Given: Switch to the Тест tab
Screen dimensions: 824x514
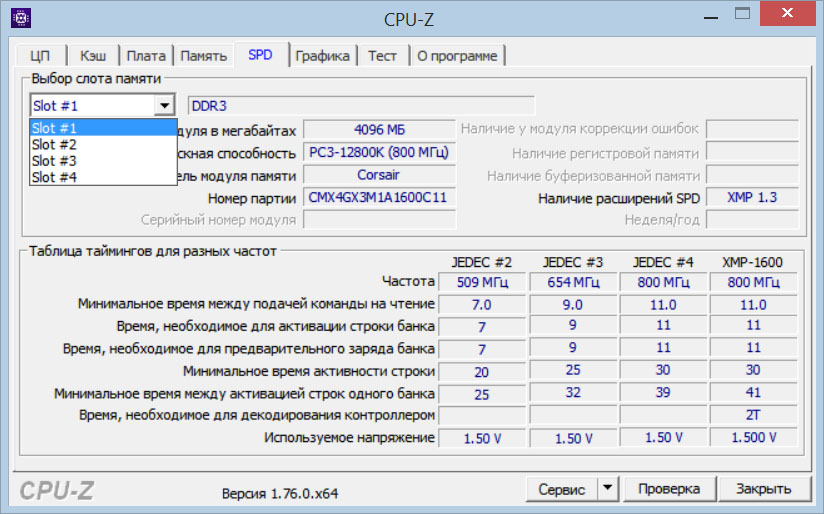Looking at the screenshot, I should (x=382, y=56).
